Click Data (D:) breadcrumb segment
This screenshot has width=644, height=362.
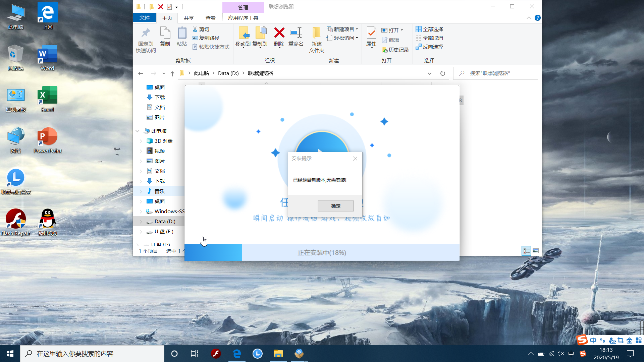click(228, 73)
